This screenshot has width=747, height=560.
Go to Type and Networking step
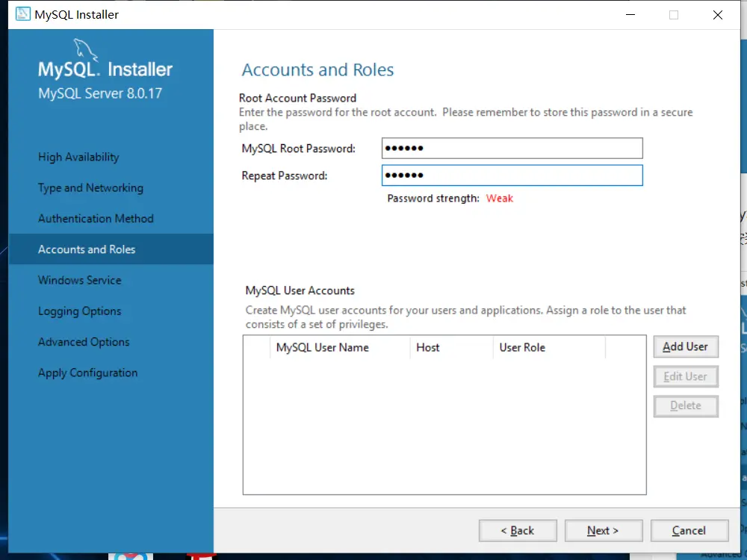click(x=90, y=188)
